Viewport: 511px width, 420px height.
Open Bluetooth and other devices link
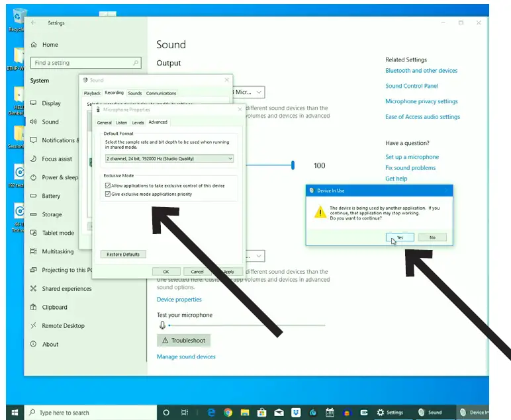click(422, 71)
